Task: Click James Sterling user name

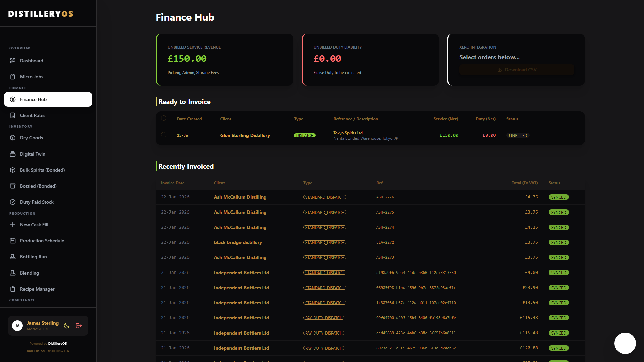Action: tap(43, 323)
